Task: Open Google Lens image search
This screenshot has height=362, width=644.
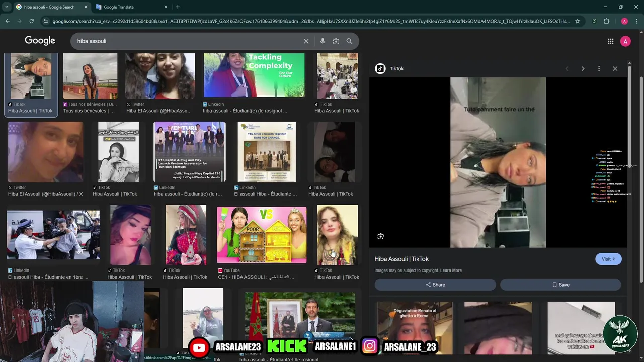Action: (336, 41)
